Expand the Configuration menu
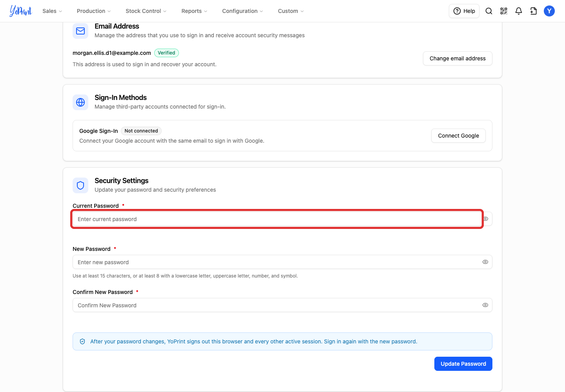Viewport: 565px width, 392px height. (242, 11)
